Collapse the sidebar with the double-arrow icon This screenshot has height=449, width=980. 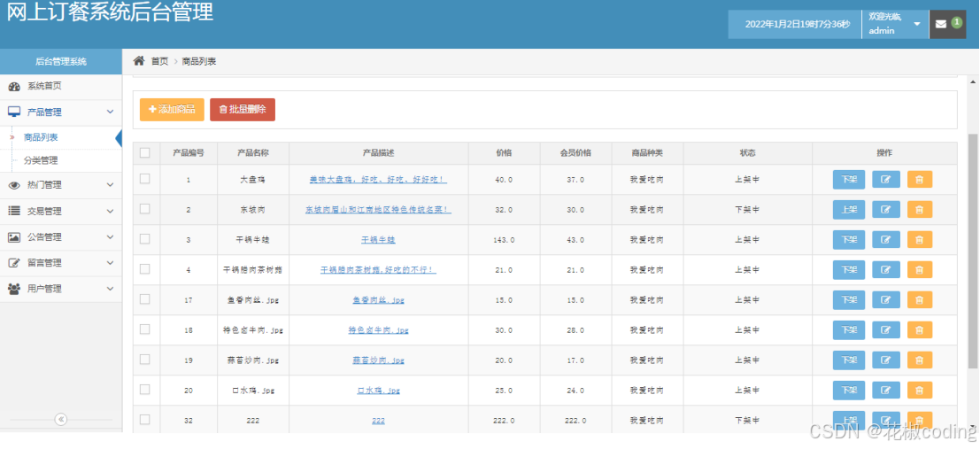tap(61, 420)
